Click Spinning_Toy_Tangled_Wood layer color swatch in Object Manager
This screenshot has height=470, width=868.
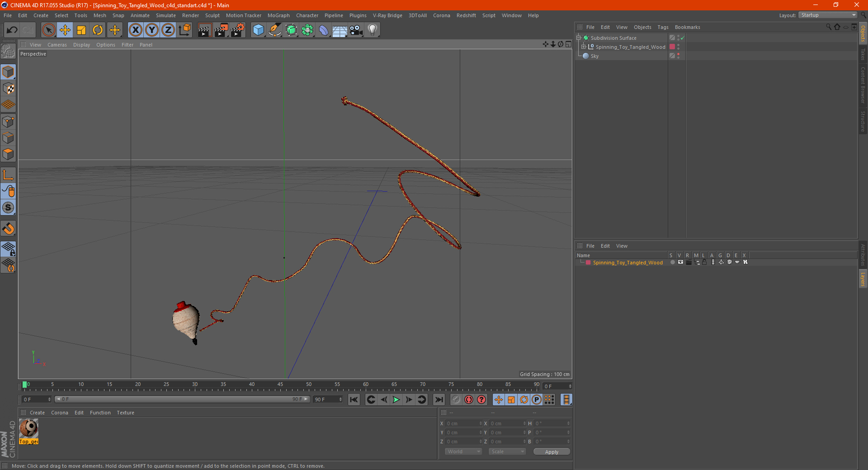[x=672, y=47]
